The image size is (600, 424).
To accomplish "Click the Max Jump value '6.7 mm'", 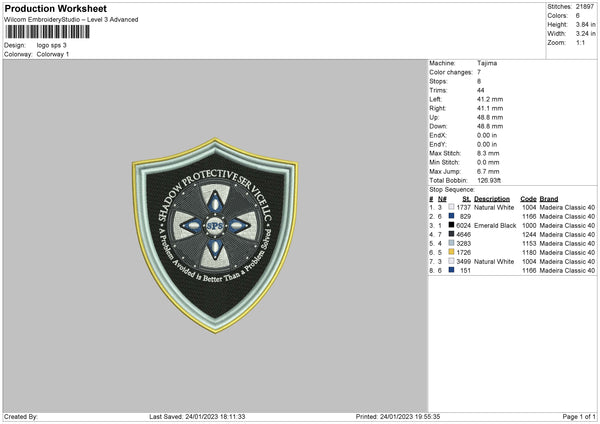I will click(488, 171).
